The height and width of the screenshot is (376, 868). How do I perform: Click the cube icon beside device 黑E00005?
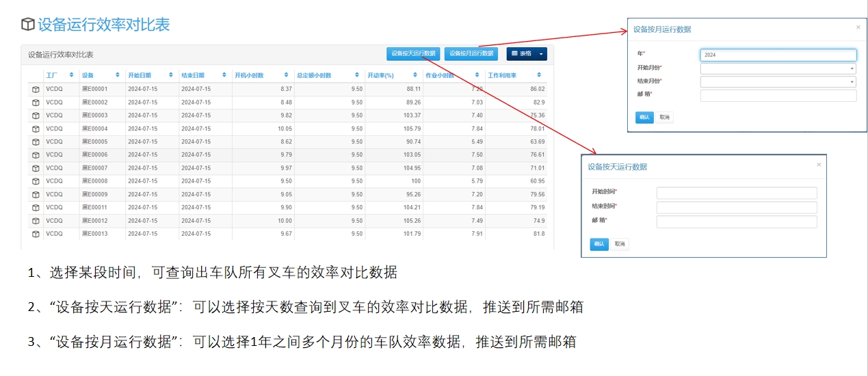click(35, 142)
